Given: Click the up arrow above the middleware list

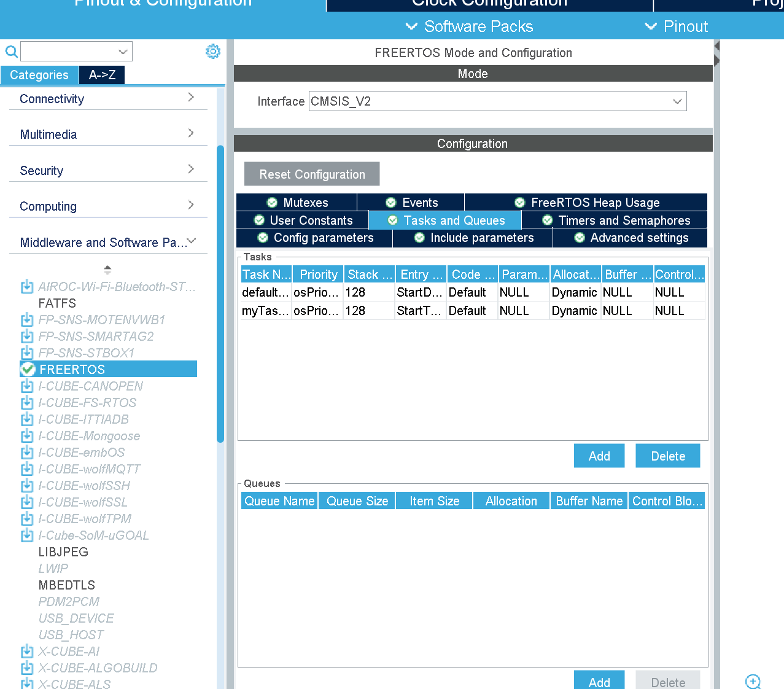Looking at the screenshot, I should coord(107,269).
